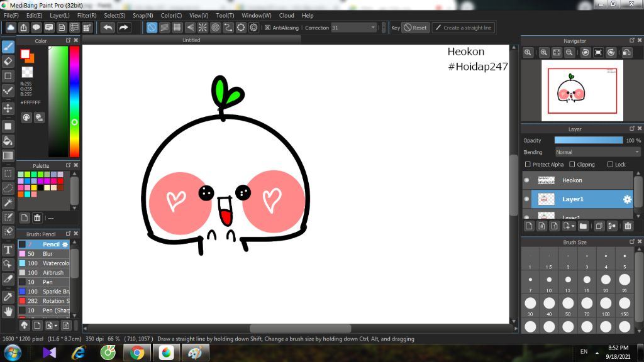Click the Reset key button

pos(415,28)
